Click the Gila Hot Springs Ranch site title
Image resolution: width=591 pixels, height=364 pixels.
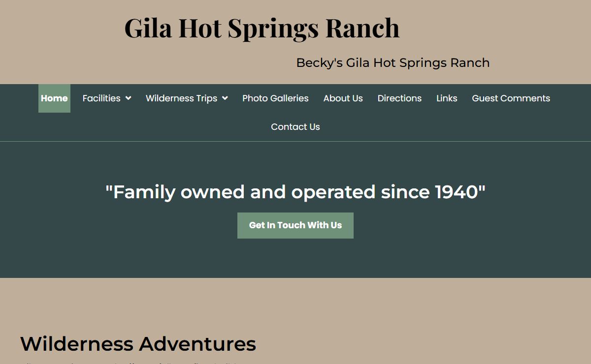click(x=262, y=28)
